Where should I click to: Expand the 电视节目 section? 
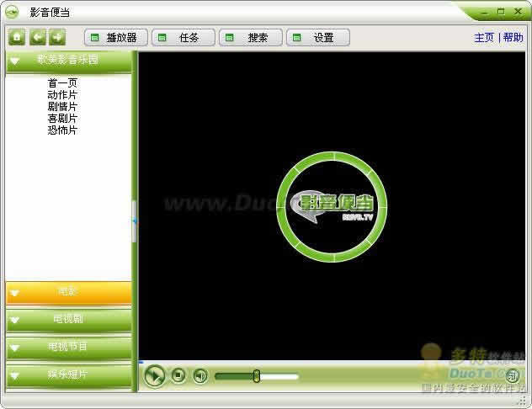[x=68, y=348]
